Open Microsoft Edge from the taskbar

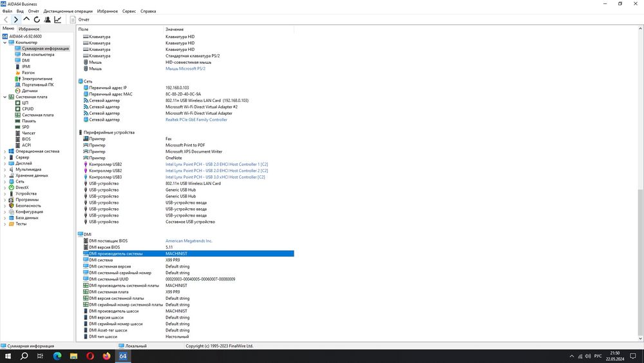pyautogui.click(x=57, y=356)
